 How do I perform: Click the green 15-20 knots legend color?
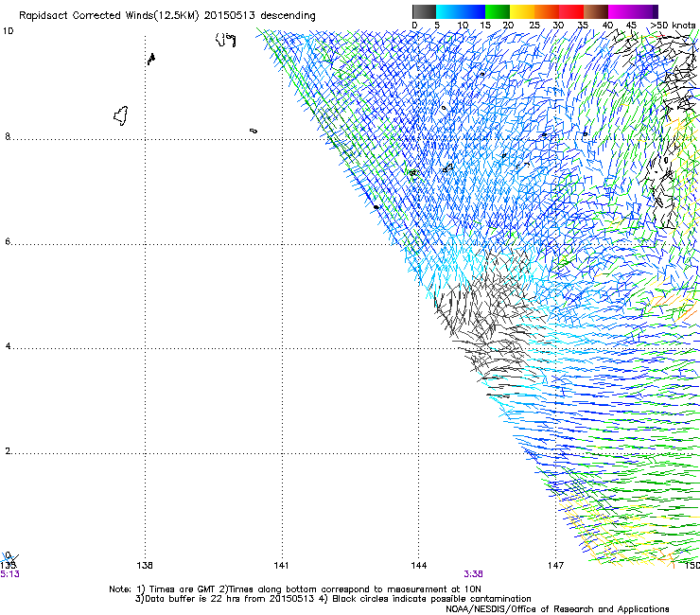pyautogui.click(x=498, y=11)
